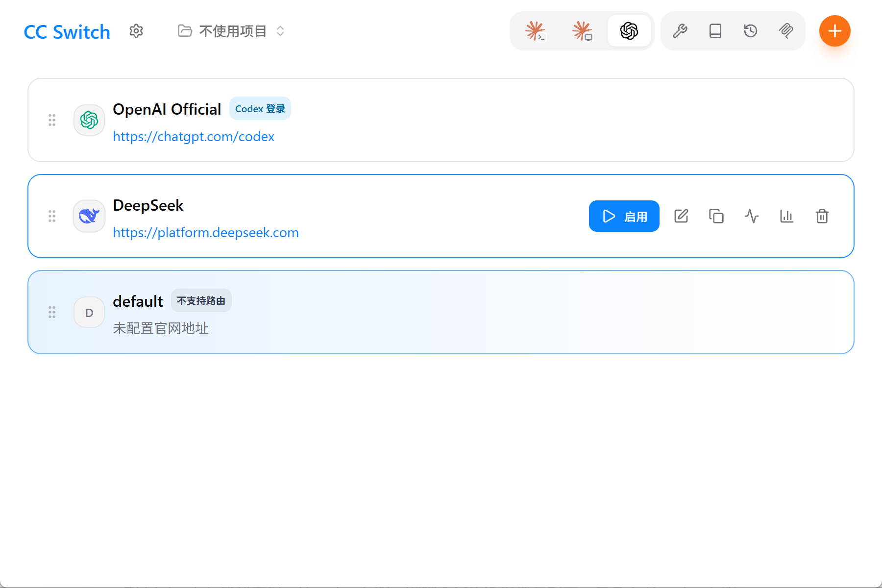Click the CC Switch title link
The height and width of the screenshot is (588, 882).
tap(67, 32)
